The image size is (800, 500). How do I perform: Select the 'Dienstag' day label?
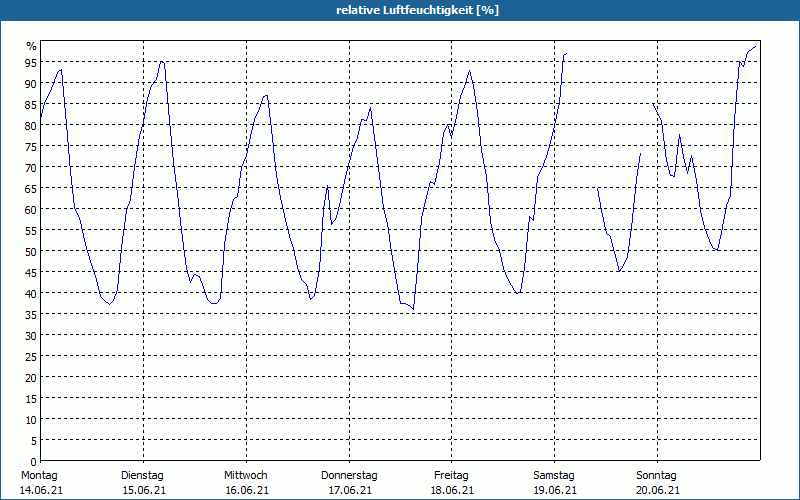click(x=142, y=475)
